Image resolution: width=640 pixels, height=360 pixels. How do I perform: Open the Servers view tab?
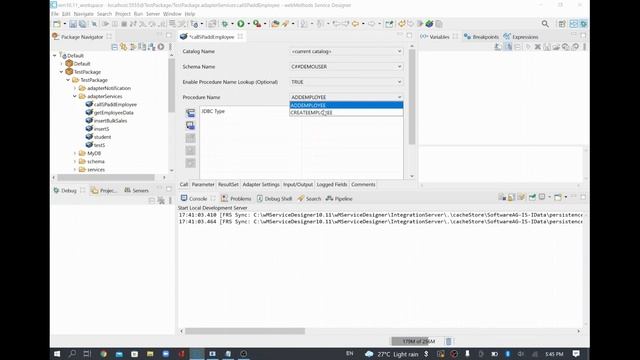point(136,190)
